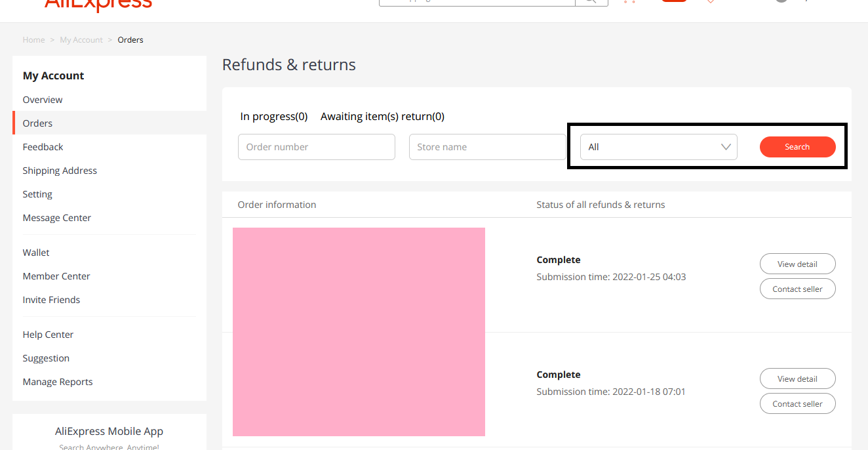
Task: Open View detail for the 2022-01-18 refund
Action: [797, 379]
